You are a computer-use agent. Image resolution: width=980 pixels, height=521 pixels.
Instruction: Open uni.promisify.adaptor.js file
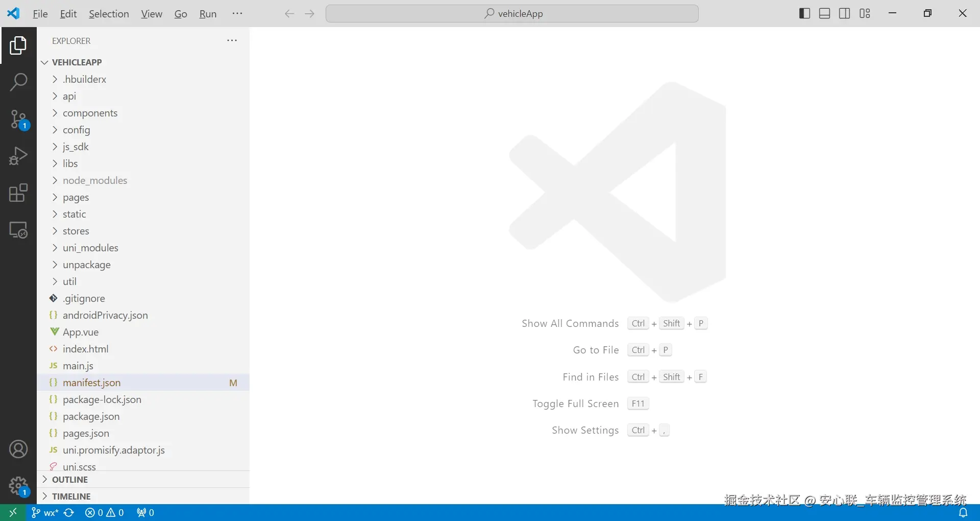pos(143,450)
